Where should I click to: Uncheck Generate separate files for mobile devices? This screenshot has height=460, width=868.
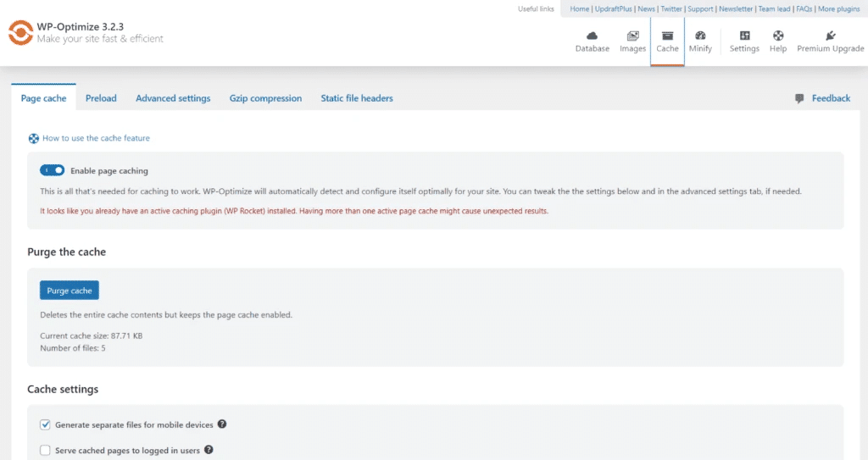point(46,424)
